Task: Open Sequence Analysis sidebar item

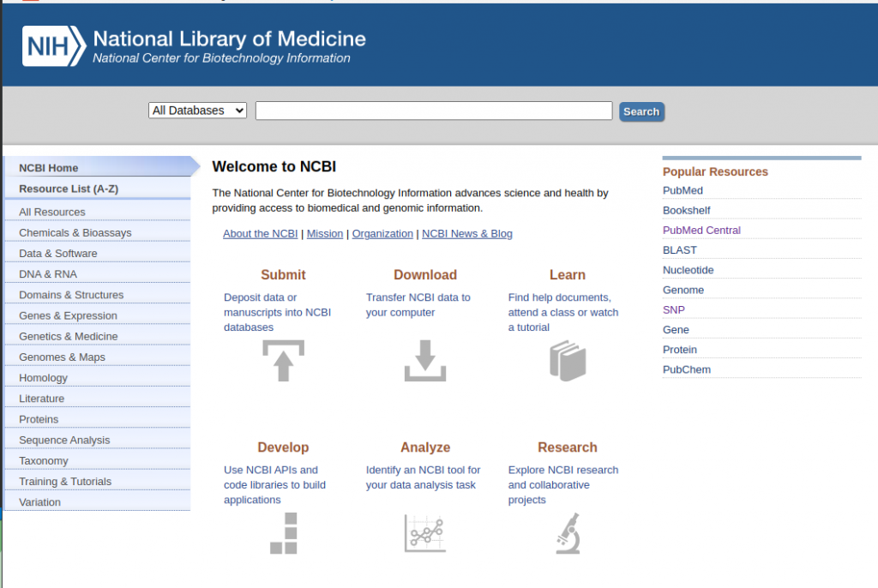Action: tap(98, 440)
